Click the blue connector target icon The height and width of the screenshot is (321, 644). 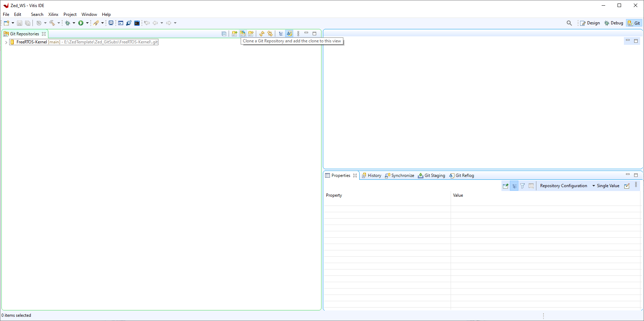coord(129,23)
